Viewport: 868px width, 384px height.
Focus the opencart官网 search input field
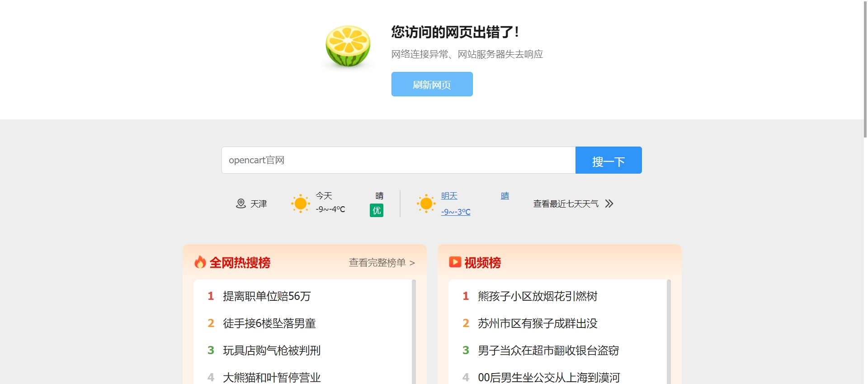[x=398, y=160]
